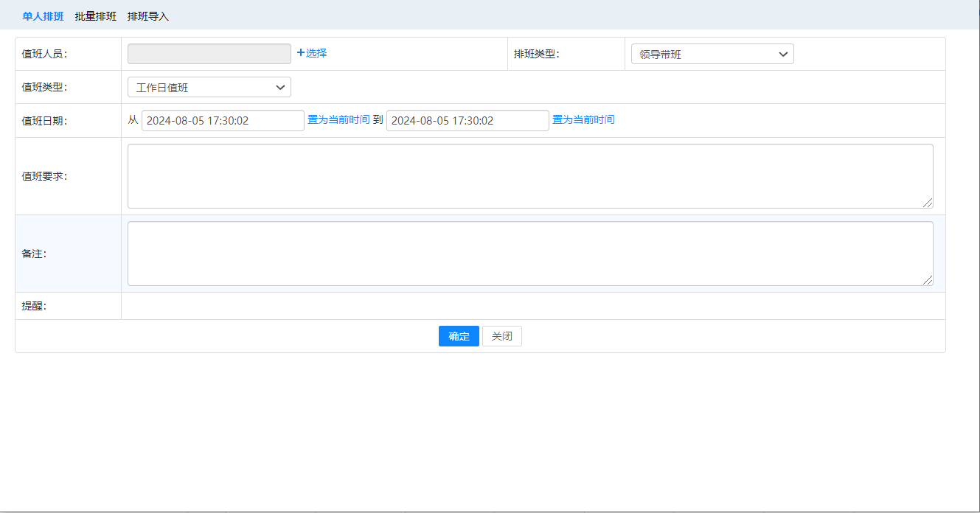Click the empty 提醒 row cell

click(x=532, y=307)
